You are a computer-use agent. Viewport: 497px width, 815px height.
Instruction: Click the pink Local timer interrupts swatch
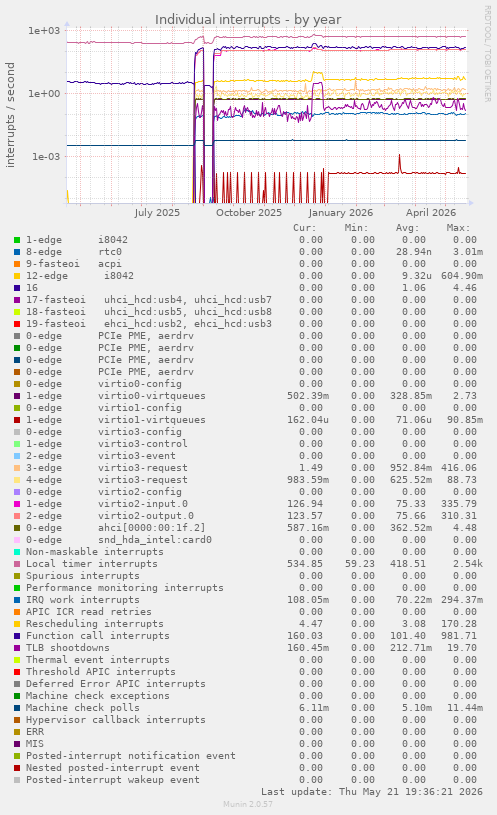pos(17,564)
